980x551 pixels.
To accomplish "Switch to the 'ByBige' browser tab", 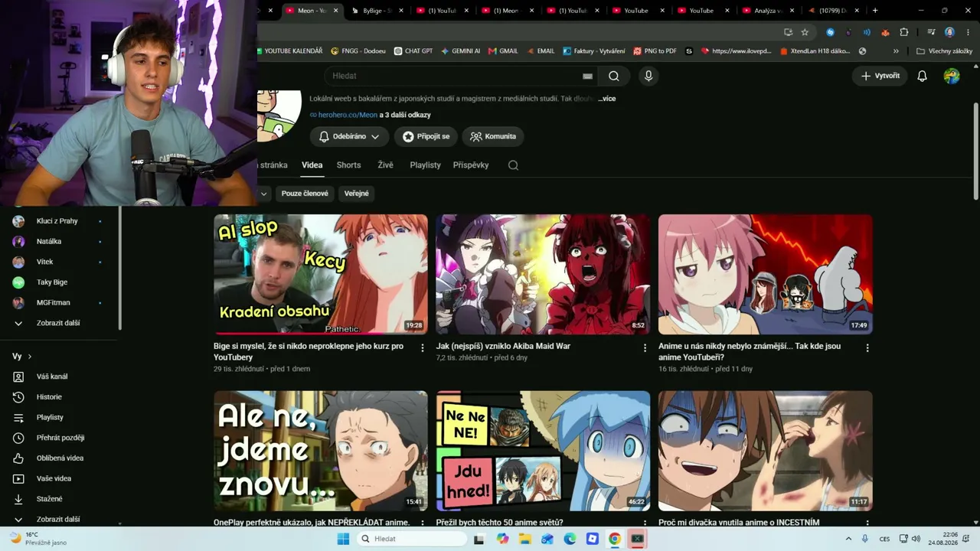I will pos(378,11).
